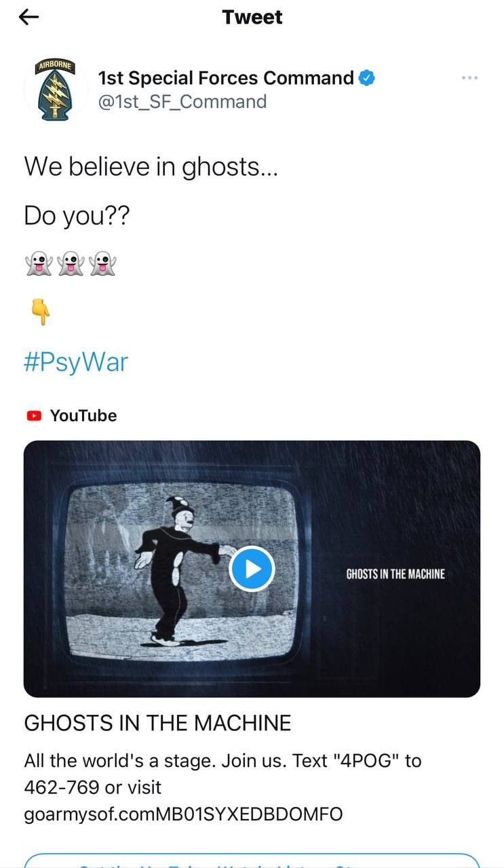The image size is (504, 868).
Task: Open the 1st Special Forces Command profile name
Action: click(226, 78)
